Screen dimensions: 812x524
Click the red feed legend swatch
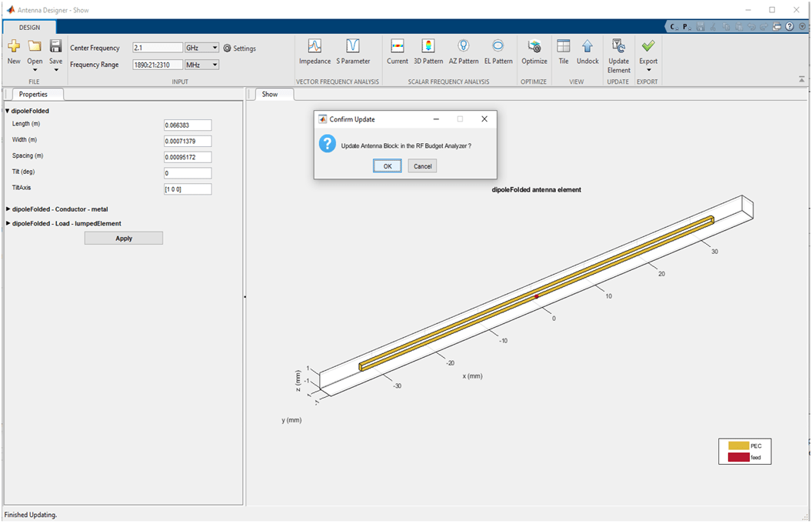point(738,457)
